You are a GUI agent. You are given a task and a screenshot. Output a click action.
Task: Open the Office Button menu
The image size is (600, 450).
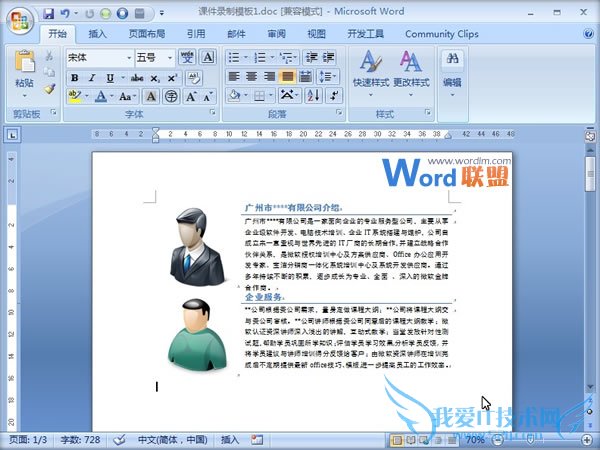coord(20,20)
